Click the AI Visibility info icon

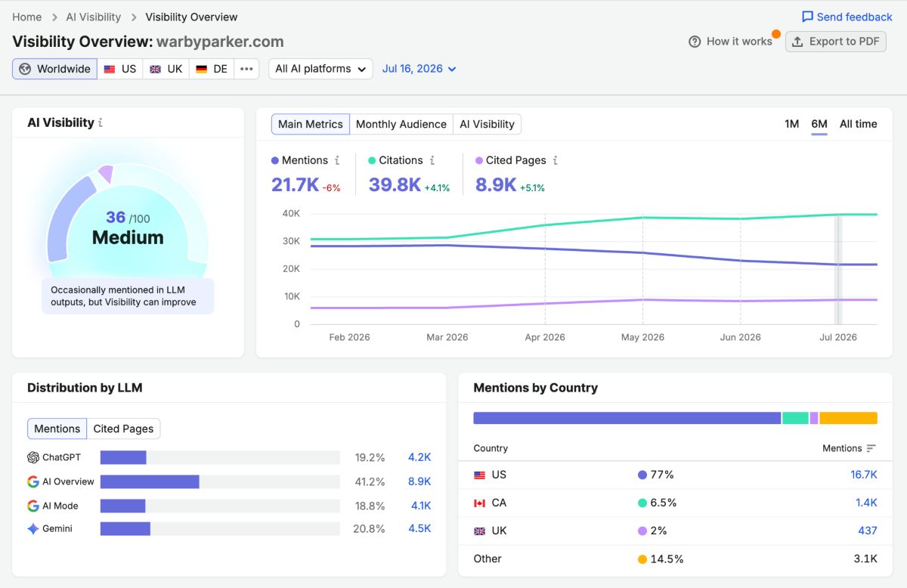coord(101,122)
